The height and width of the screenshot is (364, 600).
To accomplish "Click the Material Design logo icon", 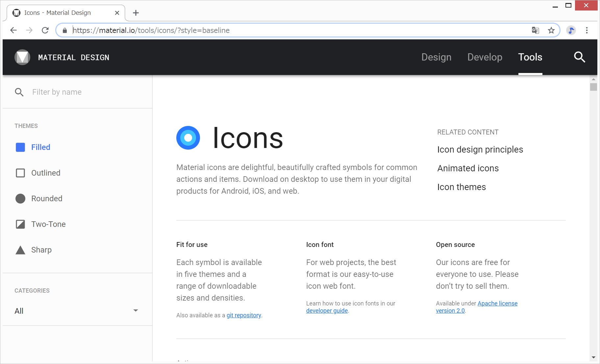I will 22,57.
